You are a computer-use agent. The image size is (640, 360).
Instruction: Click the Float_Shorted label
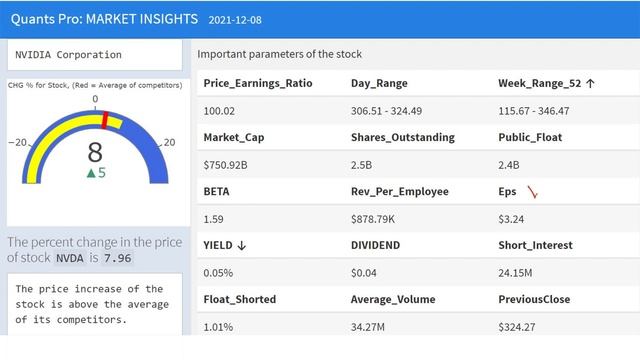pos(240,300)
